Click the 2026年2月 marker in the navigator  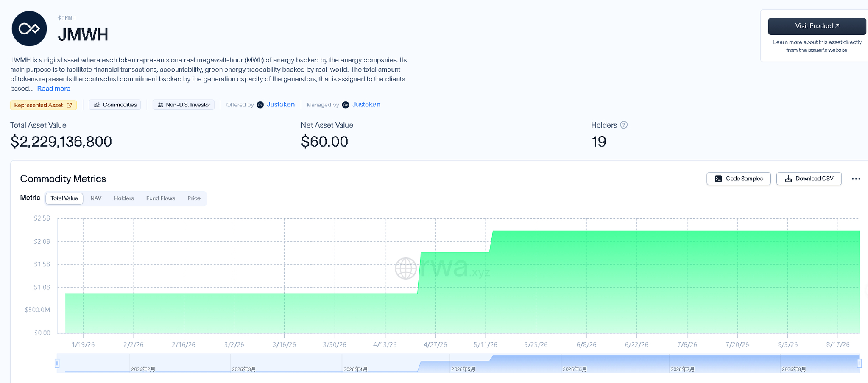143,369
